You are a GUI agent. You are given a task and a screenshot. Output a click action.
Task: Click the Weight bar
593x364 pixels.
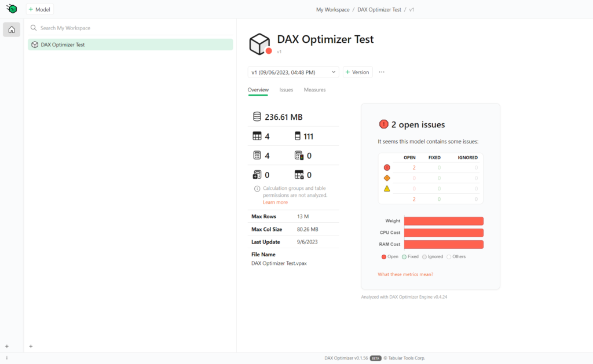click(x=444, y=220)
